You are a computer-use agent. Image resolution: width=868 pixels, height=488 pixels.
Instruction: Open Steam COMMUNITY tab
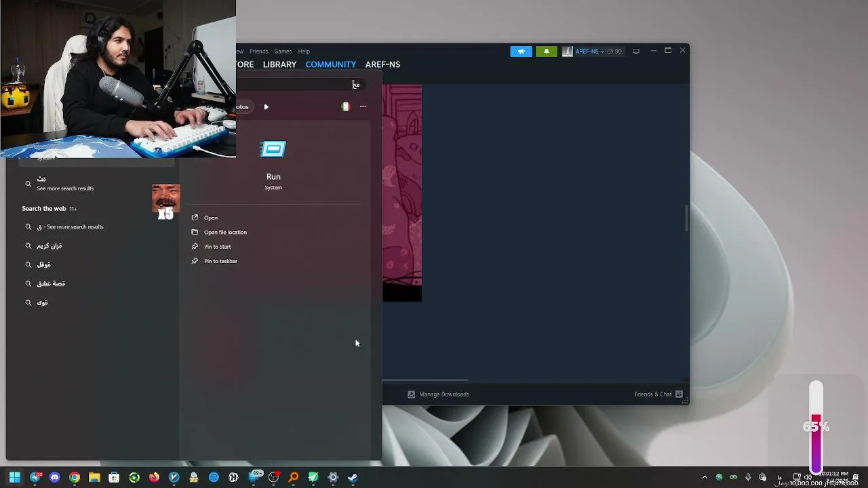330,64
